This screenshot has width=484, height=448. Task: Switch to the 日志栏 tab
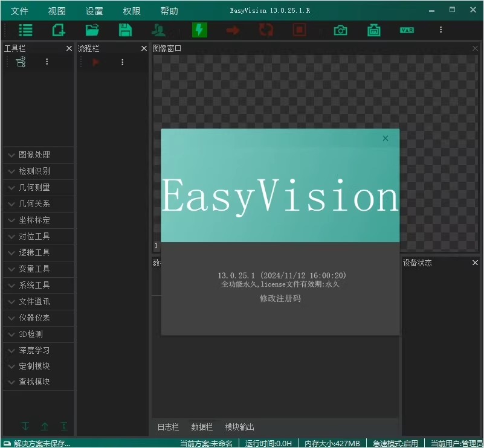pos(168,427)
